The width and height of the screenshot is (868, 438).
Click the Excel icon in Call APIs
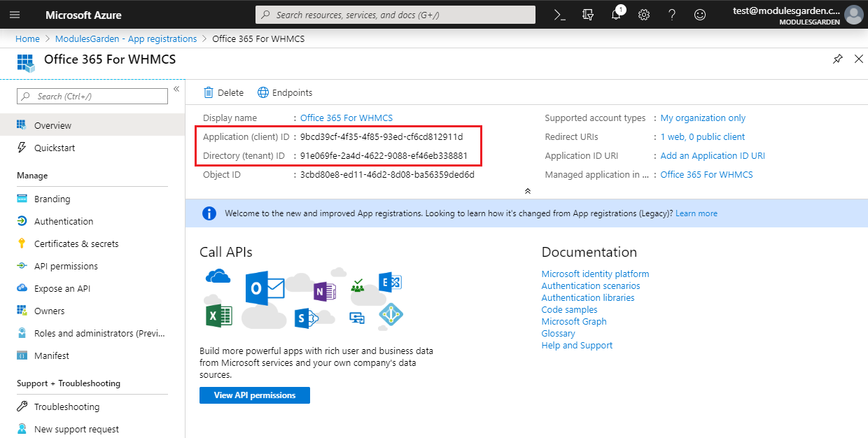[218, 316]
